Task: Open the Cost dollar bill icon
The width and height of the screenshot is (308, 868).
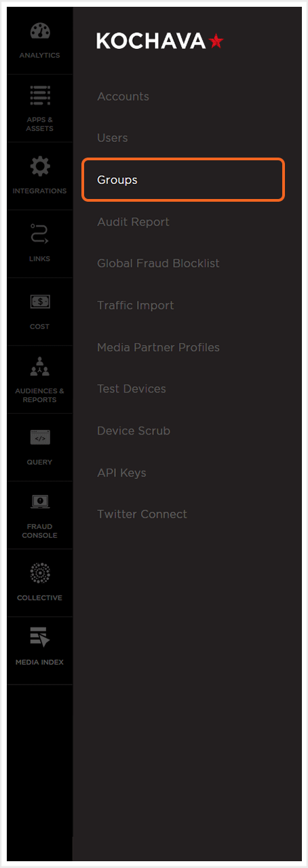Action: (39, 302)
